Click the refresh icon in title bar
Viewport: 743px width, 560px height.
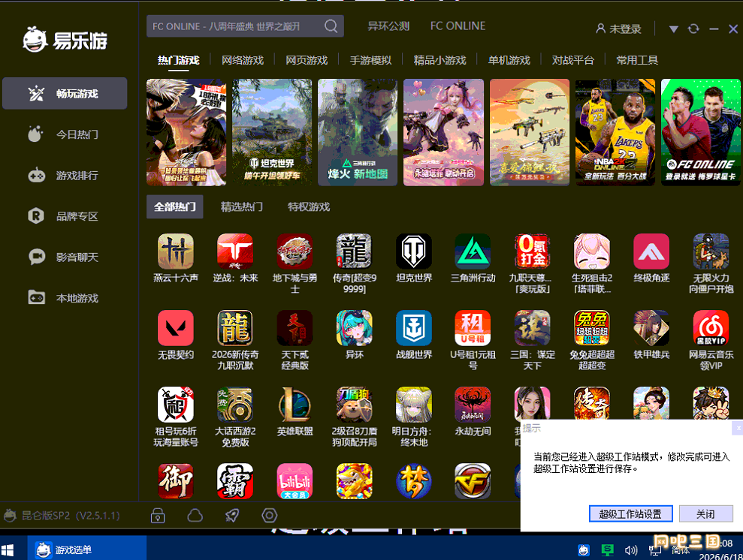click(x=693, y=29)
